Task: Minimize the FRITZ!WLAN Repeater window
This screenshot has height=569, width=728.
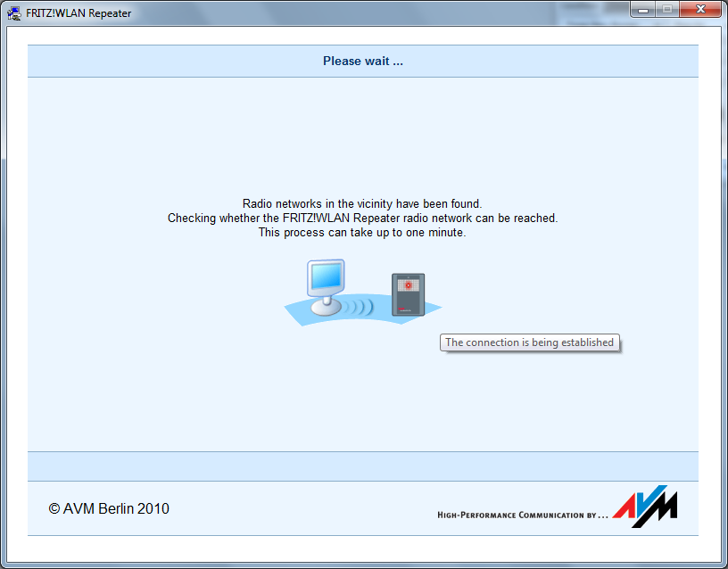Action: pyautogui.click(x=643, y=9)
